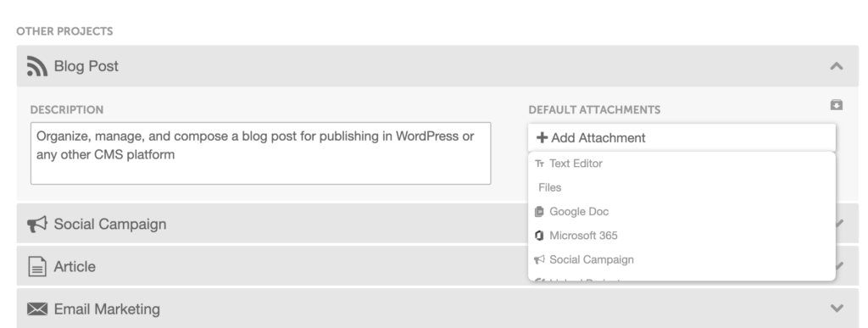868x328 pixels.
Task: Click the Default Attachments label
Action: pos(594,110)
